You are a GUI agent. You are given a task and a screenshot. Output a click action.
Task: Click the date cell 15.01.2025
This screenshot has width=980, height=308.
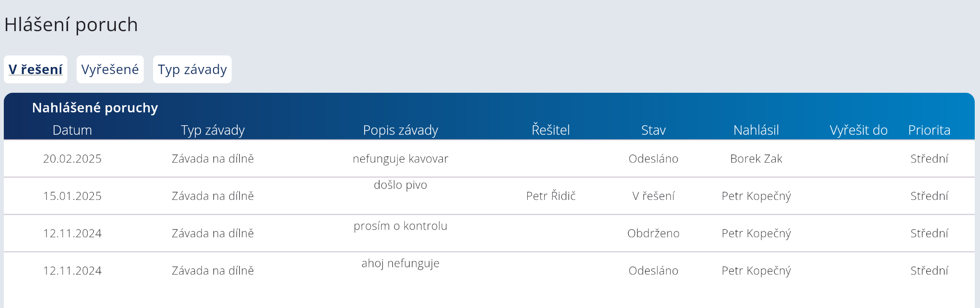pos(72,196)
